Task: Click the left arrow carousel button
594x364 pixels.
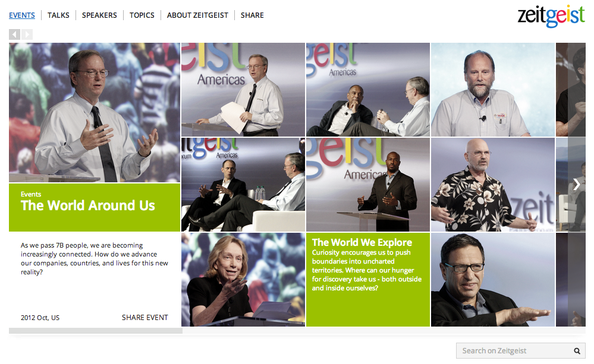Action: 14,34
